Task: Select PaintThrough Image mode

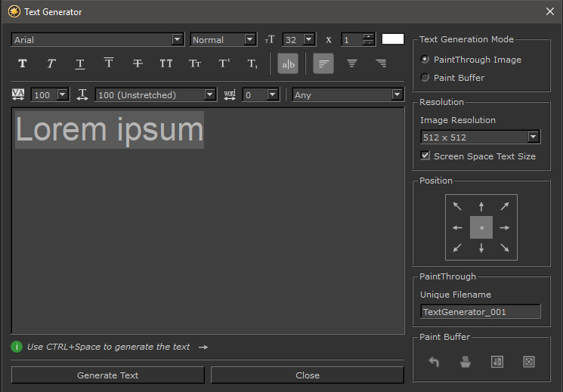Action: coord(425,60)
